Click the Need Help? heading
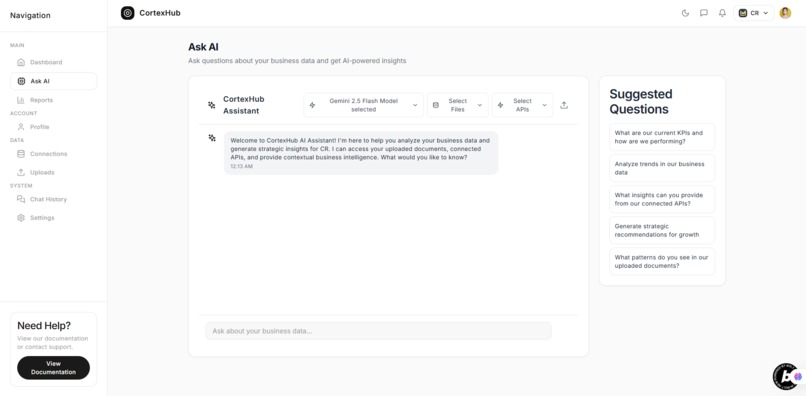 [44, 326]
